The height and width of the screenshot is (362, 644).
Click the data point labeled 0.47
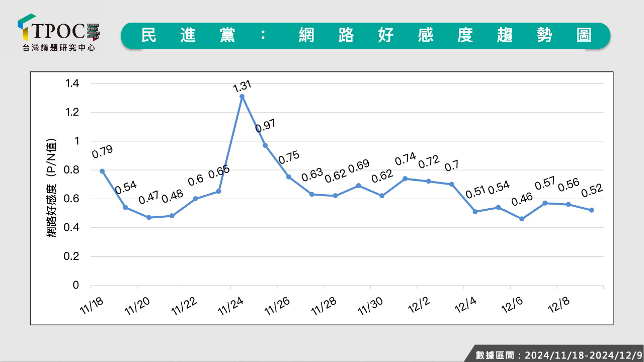pyautogui.click(x=148, y=217)
